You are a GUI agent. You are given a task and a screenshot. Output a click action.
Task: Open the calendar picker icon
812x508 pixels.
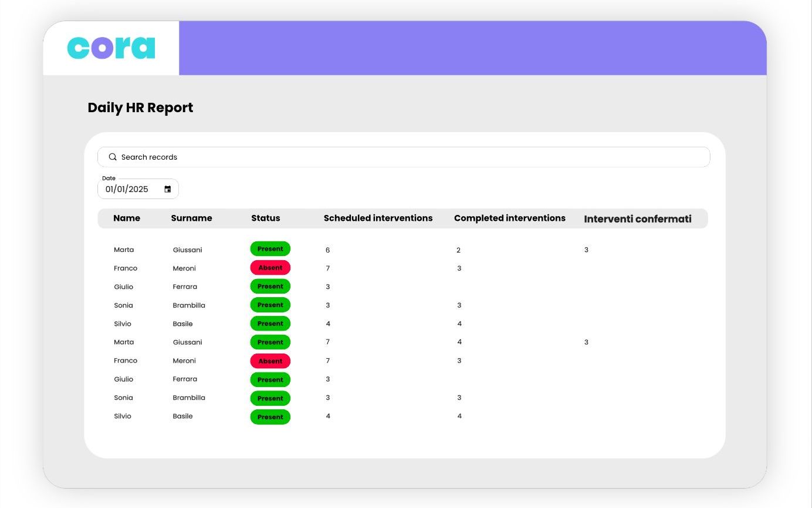click(x=168, y=189)
